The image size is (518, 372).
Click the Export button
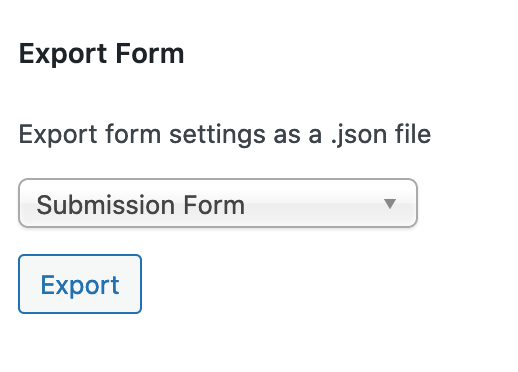tap(80, 284)
